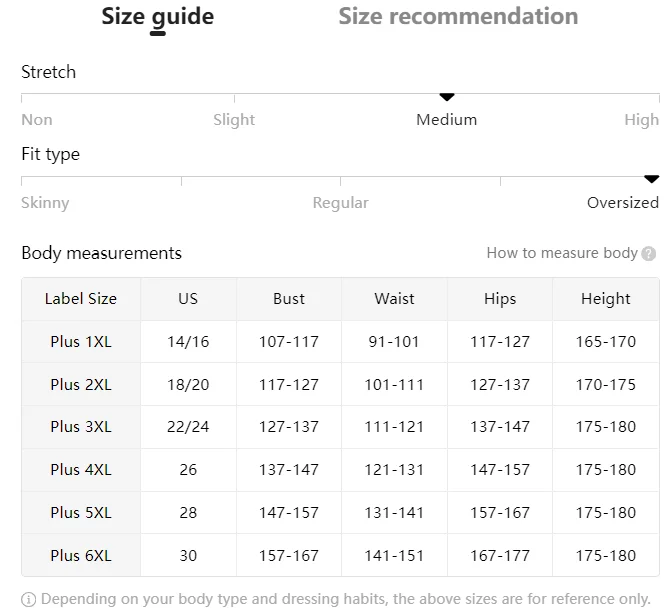Click the US size 18/20 cell
This screenshot has height=615, width=668.
(188, 385)
